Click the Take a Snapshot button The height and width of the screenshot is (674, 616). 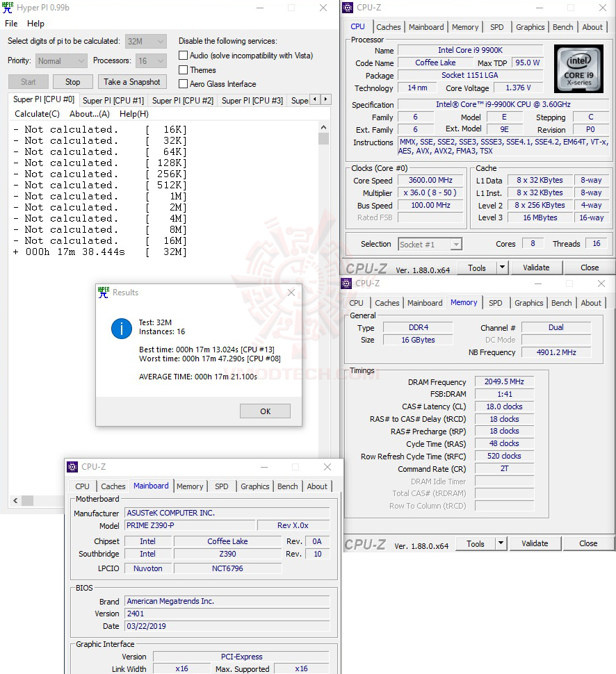pos(131,82)
